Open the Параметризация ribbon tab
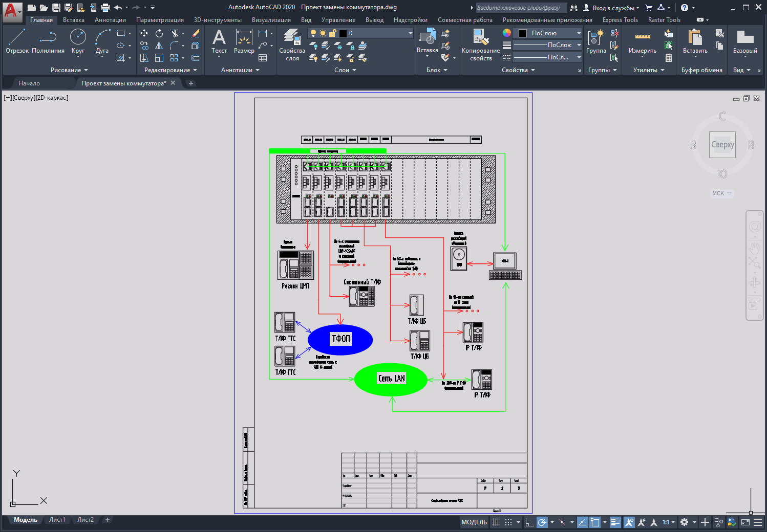767x532 pixels. pos(160,20)
